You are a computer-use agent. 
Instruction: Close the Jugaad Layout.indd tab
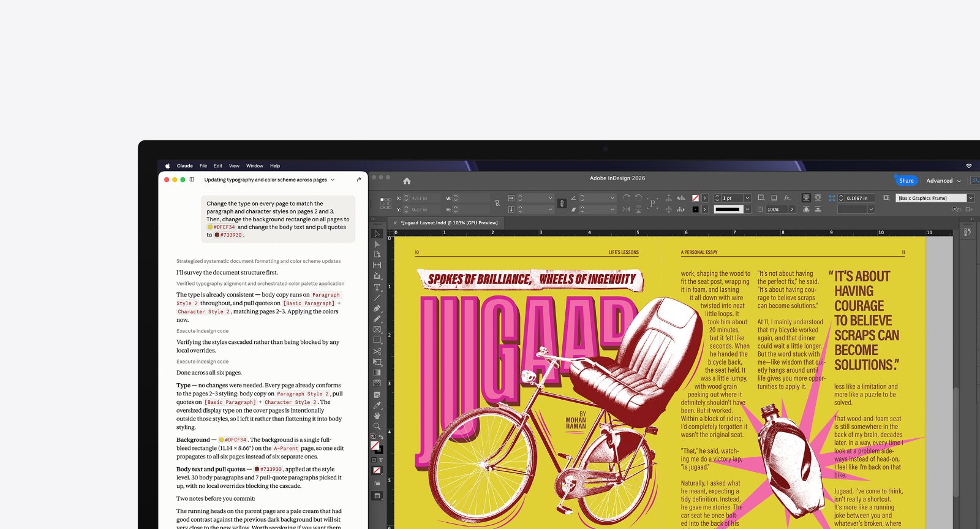pyautogui.click(x=395, y=223)
